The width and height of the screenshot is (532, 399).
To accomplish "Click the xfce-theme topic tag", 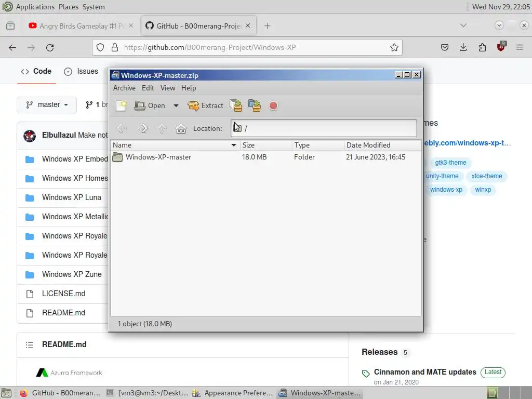I will 486,176.
